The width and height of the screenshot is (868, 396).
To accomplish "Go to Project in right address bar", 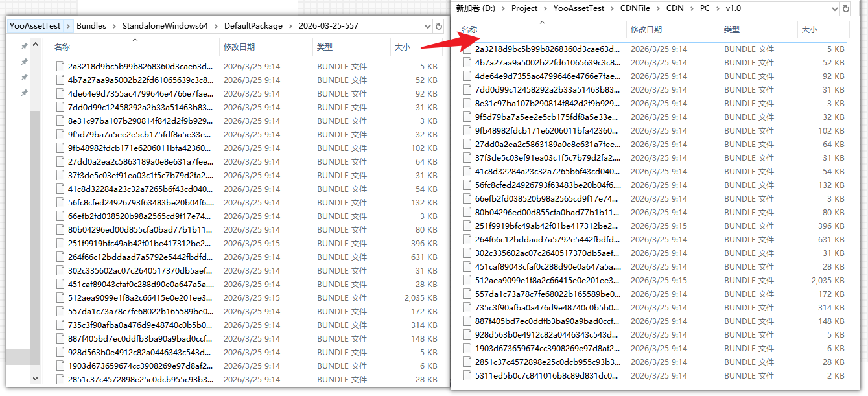I will click(524, 8).
